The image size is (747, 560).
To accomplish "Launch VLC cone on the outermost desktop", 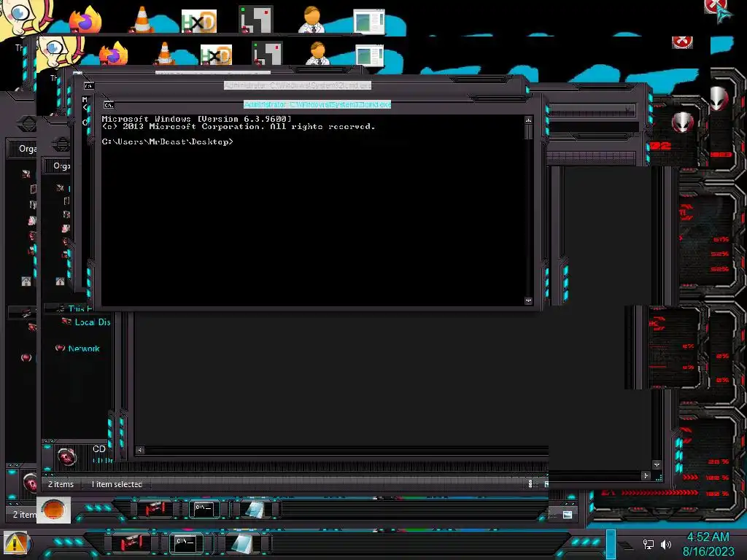I will (x=142, y=20).
